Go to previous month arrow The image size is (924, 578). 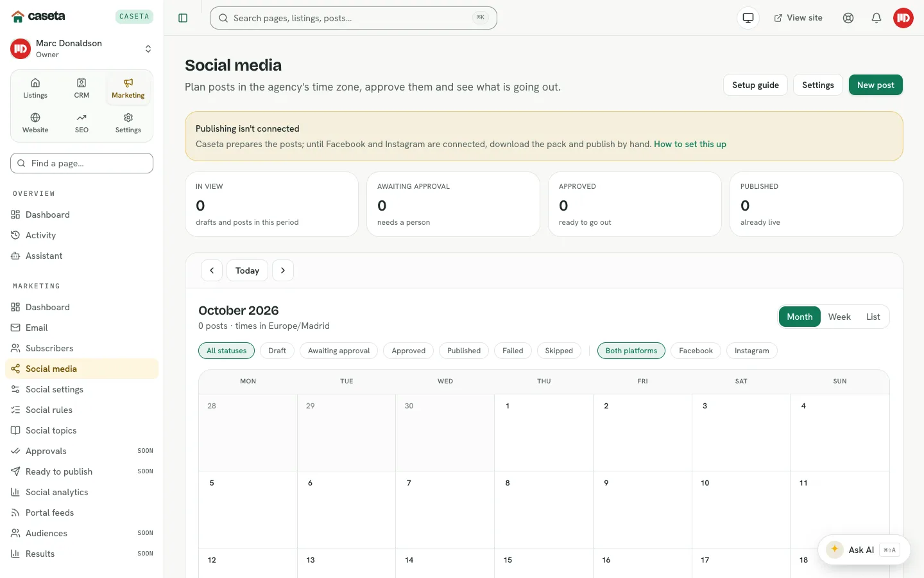(x=212, y=270)
